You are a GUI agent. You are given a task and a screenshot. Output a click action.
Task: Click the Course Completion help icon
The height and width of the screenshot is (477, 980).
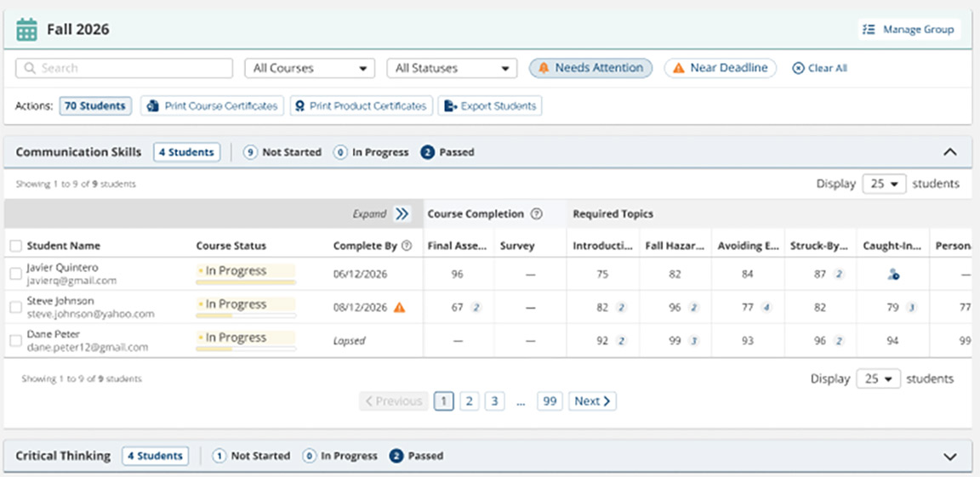point(536,214)
